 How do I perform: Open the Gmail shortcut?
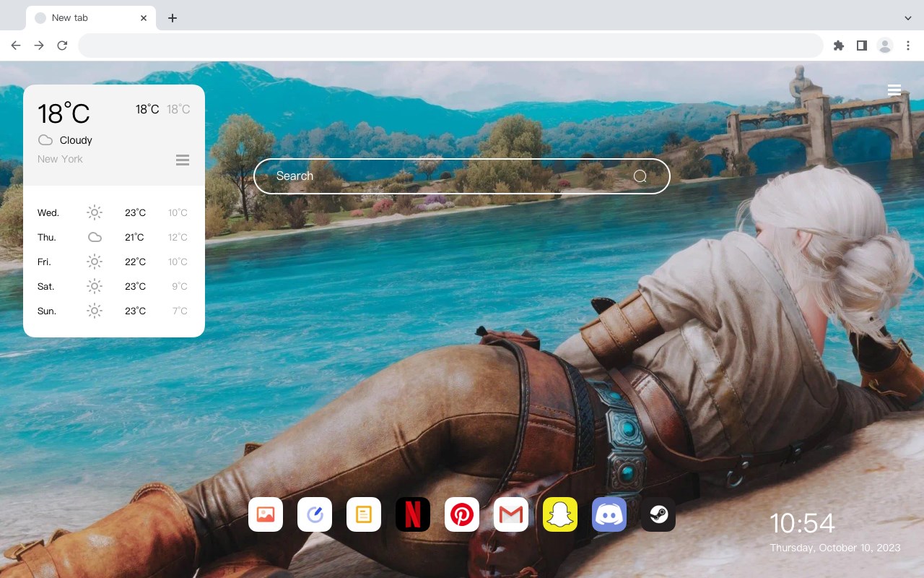click(511, 514)
